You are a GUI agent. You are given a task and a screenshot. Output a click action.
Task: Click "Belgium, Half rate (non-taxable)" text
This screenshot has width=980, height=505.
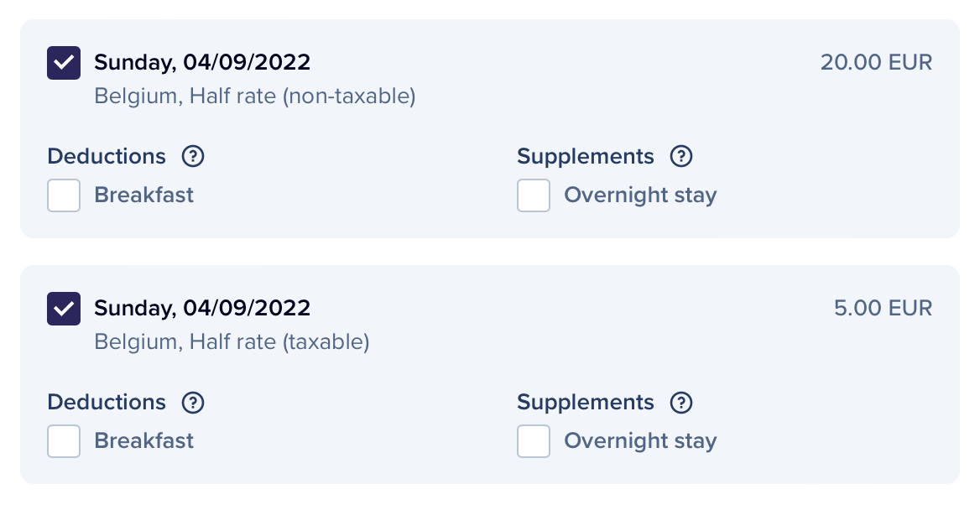[x=255, y=96]
